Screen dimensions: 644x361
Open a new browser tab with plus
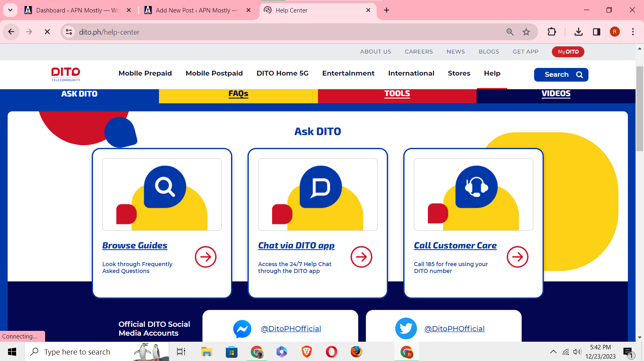point(386,10)
